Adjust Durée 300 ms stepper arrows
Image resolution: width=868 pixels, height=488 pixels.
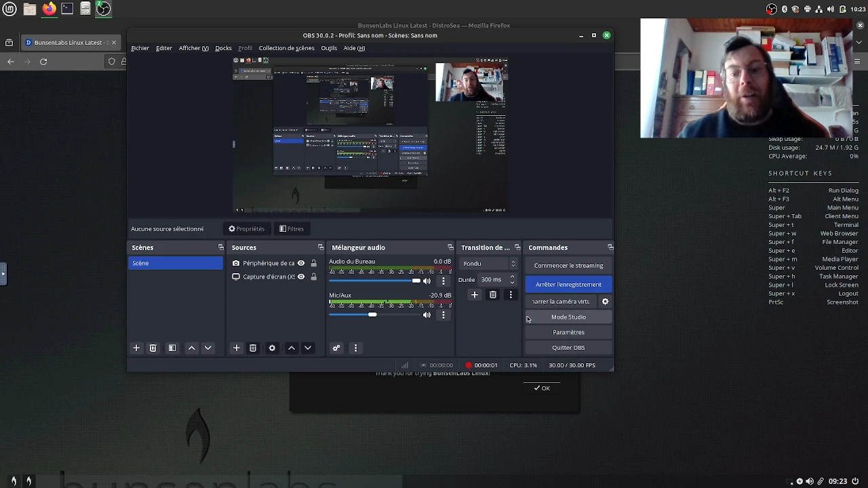click(512, 279)
